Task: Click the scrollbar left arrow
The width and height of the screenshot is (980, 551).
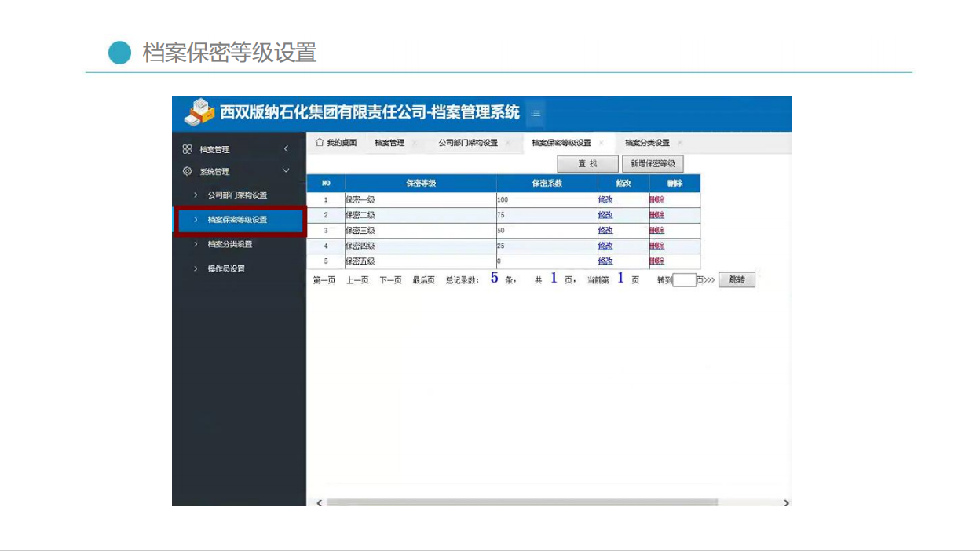Action: click(319, 502)
